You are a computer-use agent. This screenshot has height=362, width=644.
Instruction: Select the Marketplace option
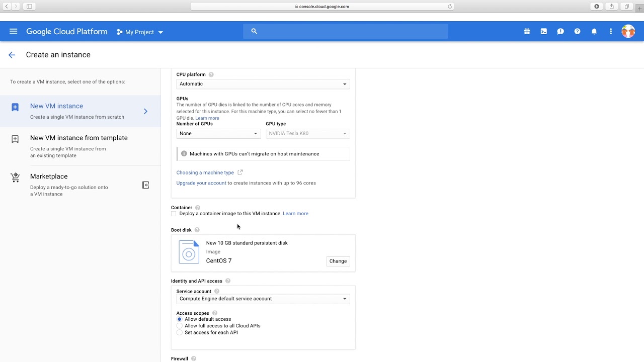(80, 185)
